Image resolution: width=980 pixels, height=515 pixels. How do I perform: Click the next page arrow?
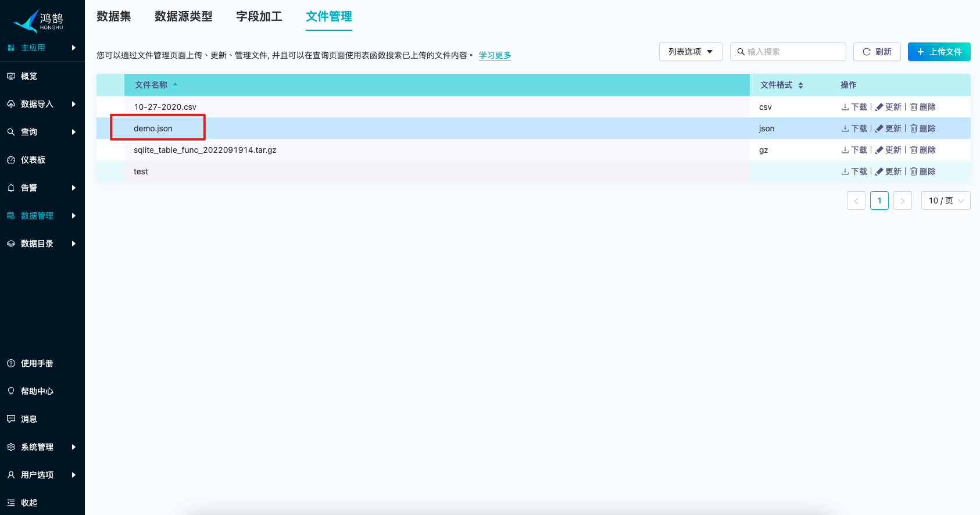tap(903, 201)
